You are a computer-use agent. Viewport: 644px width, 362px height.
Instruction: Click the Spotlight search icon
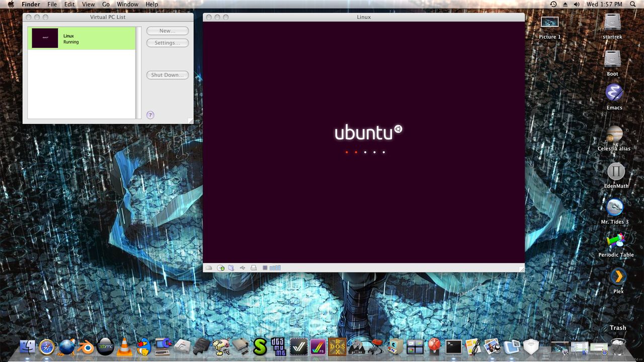point(633,4)
